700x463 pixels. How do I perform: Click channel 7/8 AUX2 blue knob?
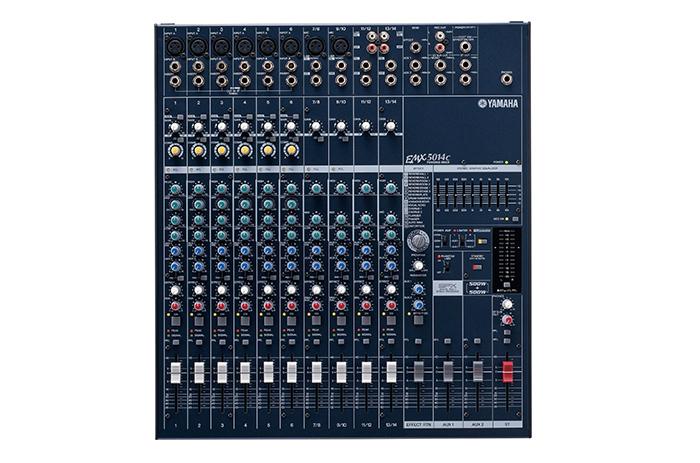pyautogui.click(x=316, y=266)
